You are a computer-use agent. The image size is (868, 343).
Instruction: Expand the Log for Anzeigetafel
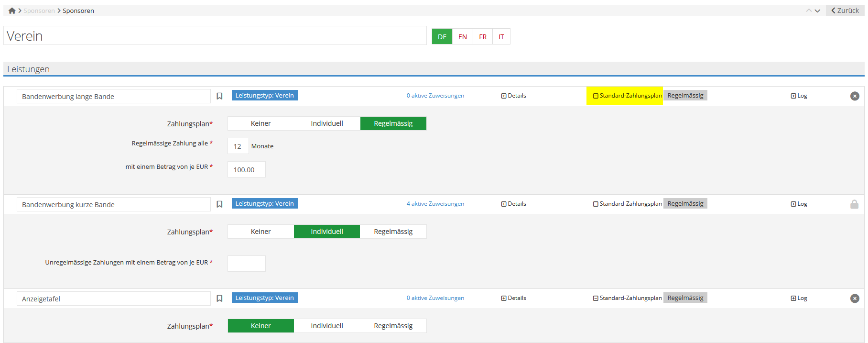click(x=799, y=298)
